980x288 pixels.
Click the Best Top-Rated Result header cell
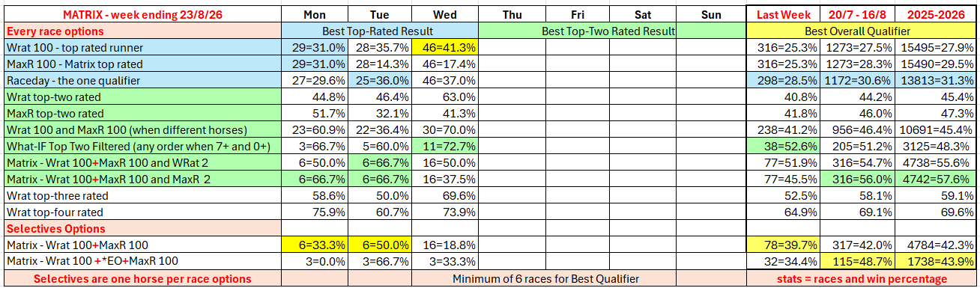[x=379, y=31]
